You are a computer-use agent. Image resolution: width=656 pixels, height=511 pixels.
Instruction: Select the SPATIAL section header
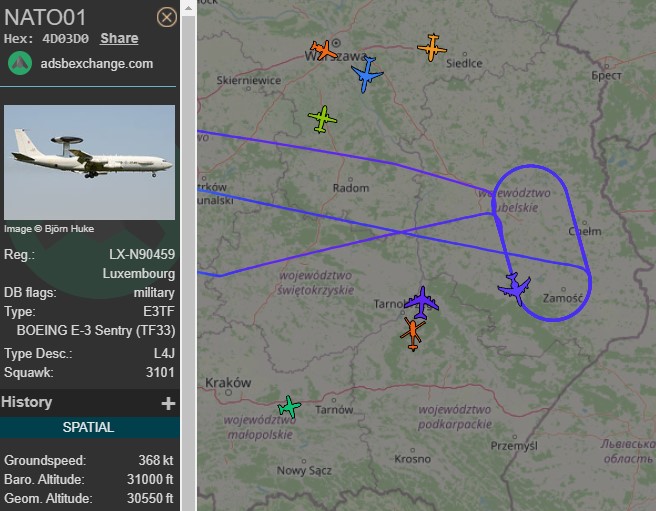tap(88, 427)
